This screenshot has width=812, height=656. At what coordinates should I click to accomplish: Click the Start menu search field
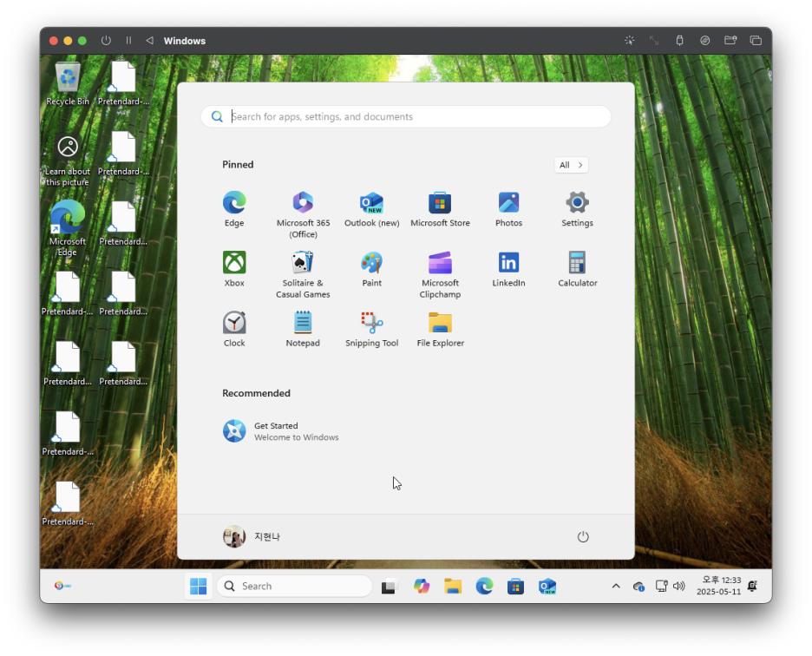[x=405, y=116]
